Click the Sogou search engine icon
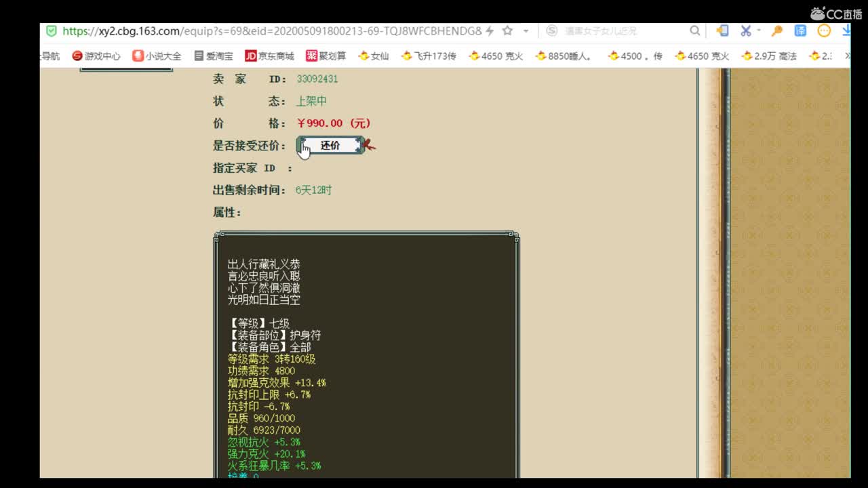Screen dimensions: 868x488 552,30
